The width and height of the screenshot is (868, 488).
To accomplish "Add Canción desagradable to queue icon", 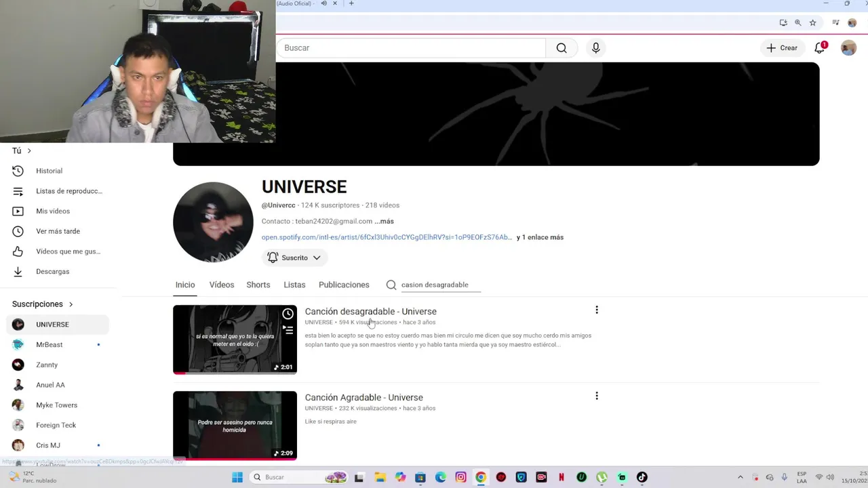I will (x=288, y=330).
